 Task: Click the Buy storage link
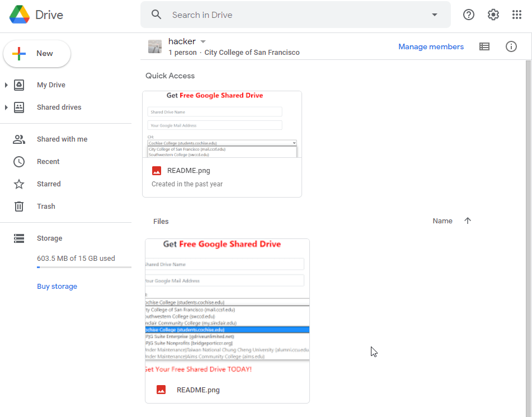(57, 286)
